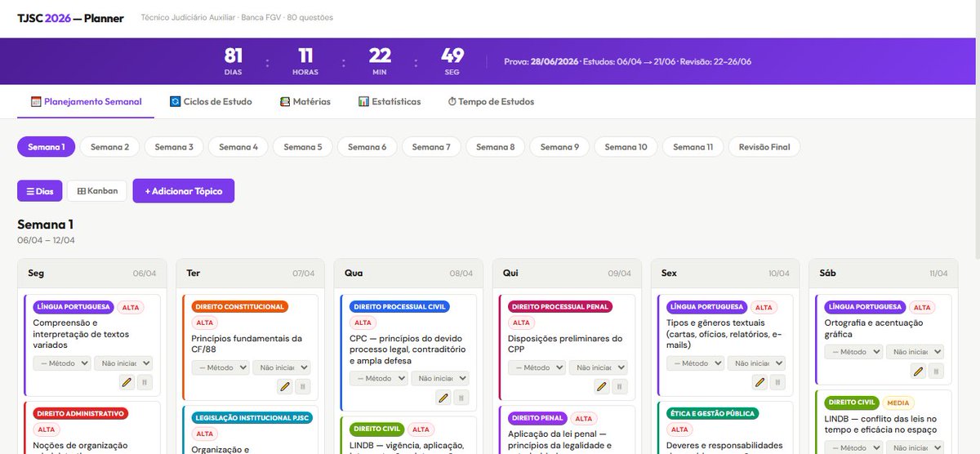The width and height of the screenshot is (980, 454).
Task: Click the cycle icon next to Ciclos de Estudo
Action: pyautogui.click(x=175, y=102)
